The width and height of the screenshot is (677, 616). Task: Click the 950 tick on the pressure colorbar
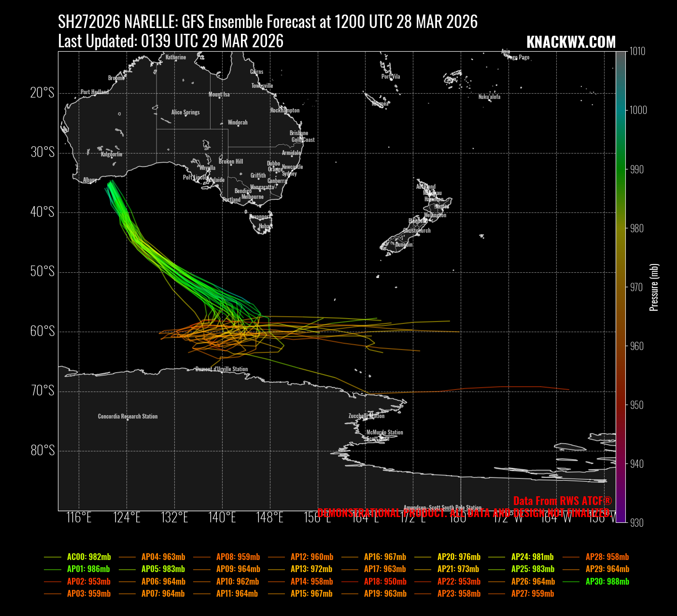click(637, 405)
